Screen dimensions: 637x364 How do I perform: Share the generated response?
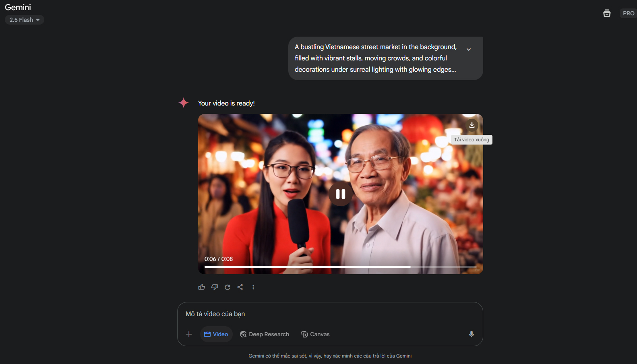[x=240, y=287]
